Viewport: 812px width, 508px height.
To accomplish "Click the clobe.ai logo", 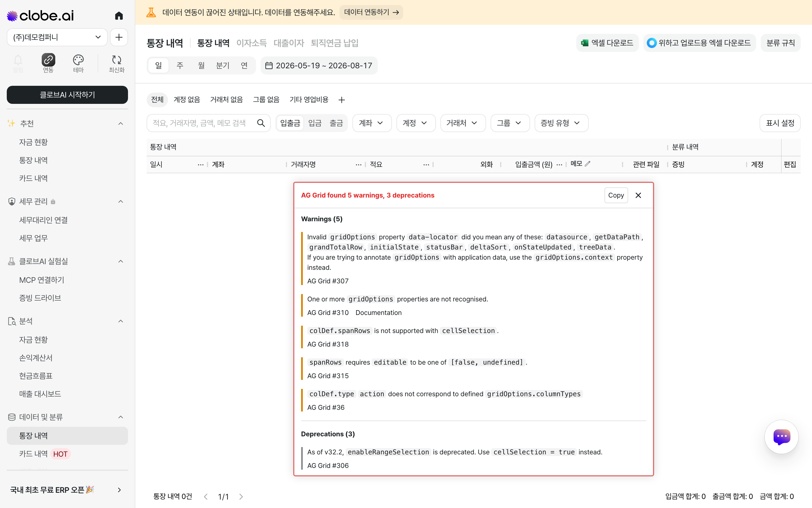I will pyautogui.click(x=40, y=16).
